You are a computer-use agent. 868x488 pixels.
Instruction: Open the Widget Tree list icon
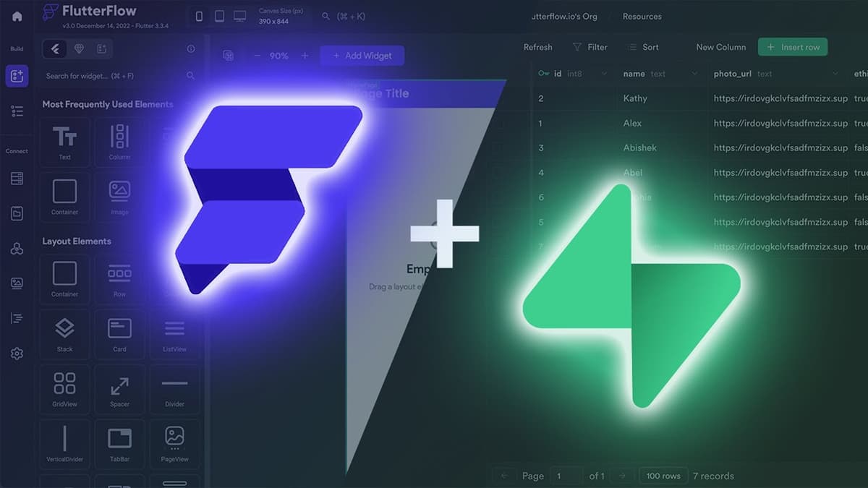[17, 111]
